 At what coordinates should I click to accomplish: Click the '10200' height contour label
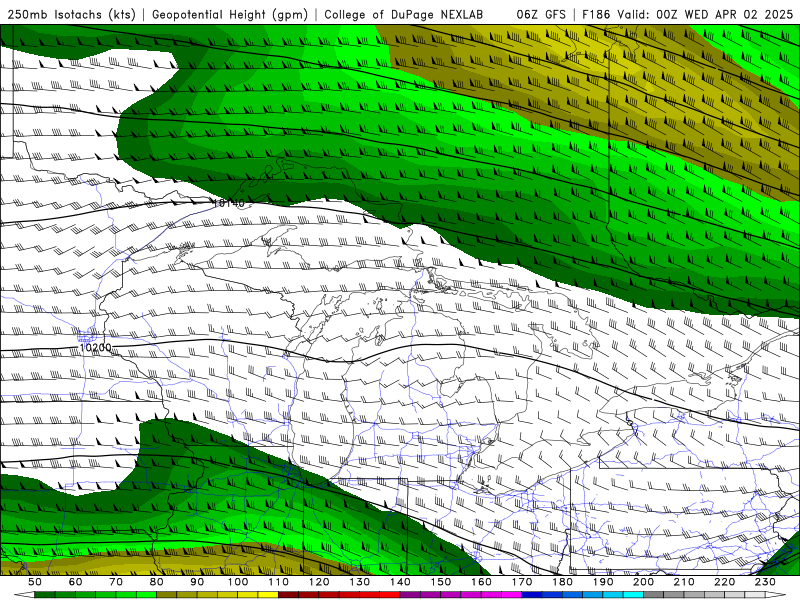(x=95, y=348)
